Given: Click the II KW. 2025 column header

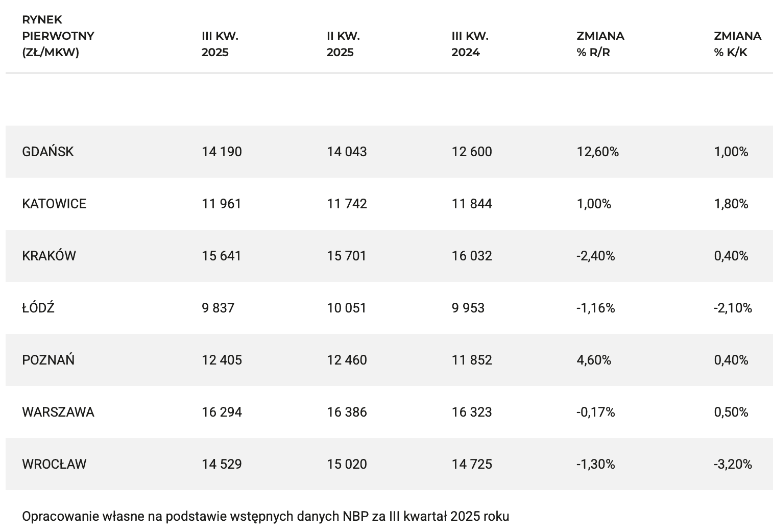Looking at the screenshot, I should [x=343, y=44].
